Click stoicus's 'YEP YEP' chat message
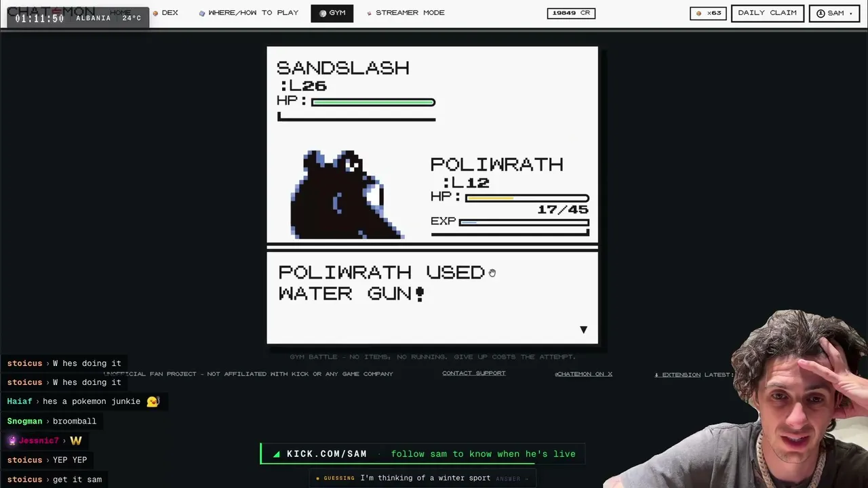 point(70,460)
